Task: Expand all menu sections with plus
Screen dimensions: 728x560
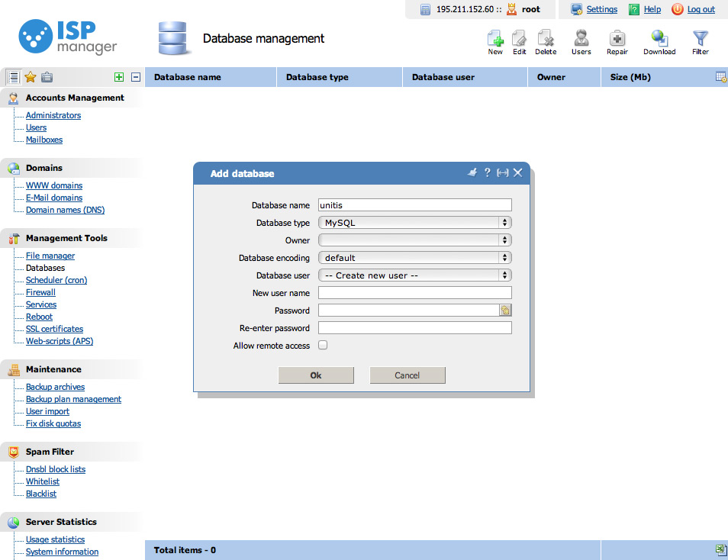Action: (x=118, y=77)
